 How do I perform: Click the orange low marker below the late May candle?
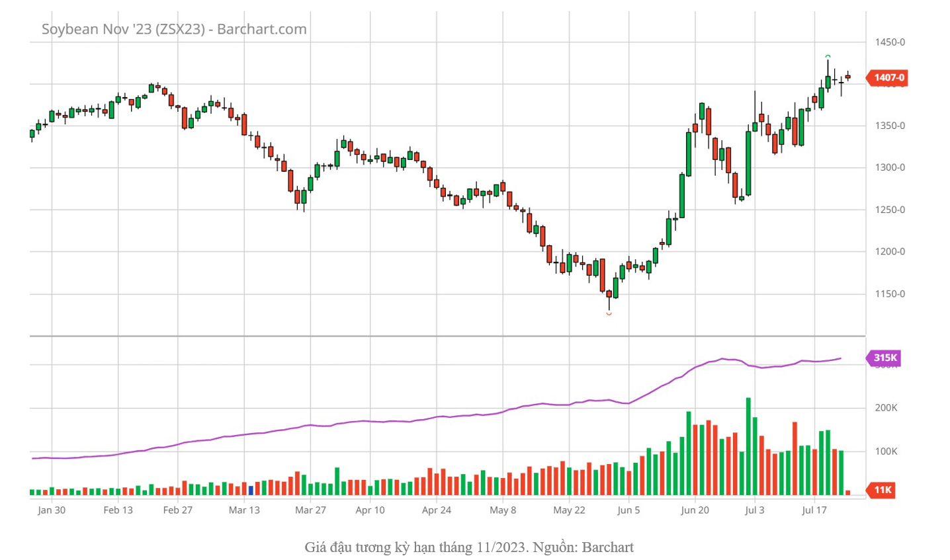pos(609,313)
